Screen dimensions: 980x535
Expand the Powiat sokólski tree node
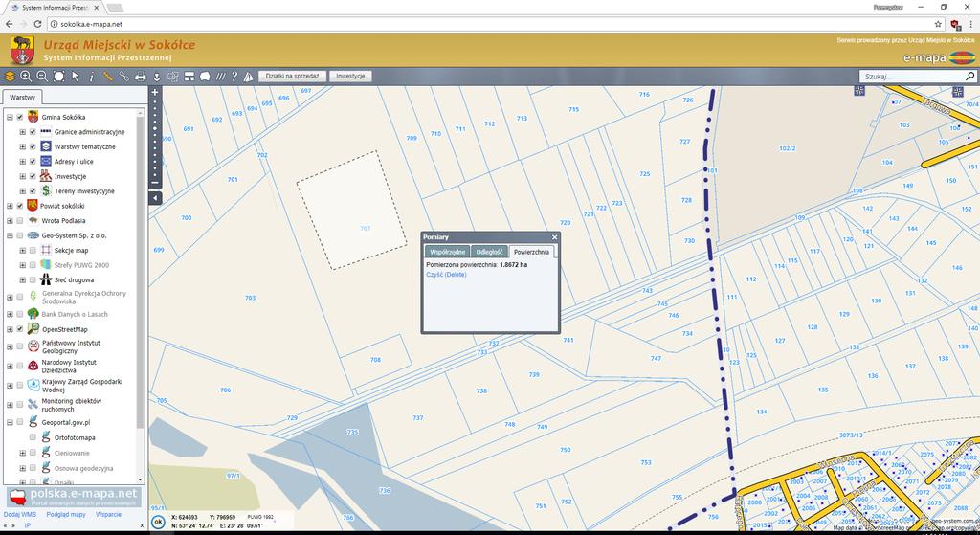10,206
